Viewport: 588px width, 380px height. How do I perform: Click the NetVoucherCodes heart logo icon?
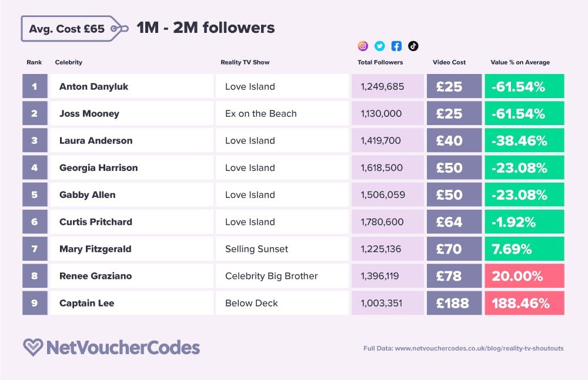(32, 347)
